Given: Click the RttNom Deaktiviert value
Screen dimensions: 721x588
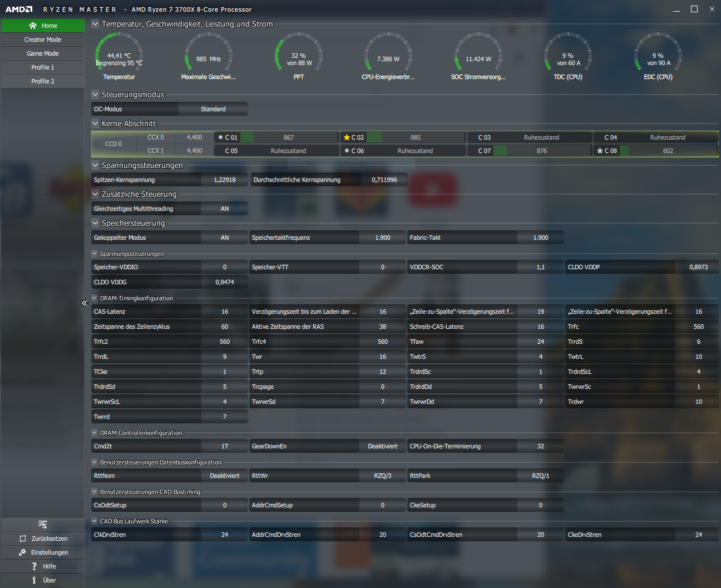Looking at the screenshot, I should (x=225, y=476).
